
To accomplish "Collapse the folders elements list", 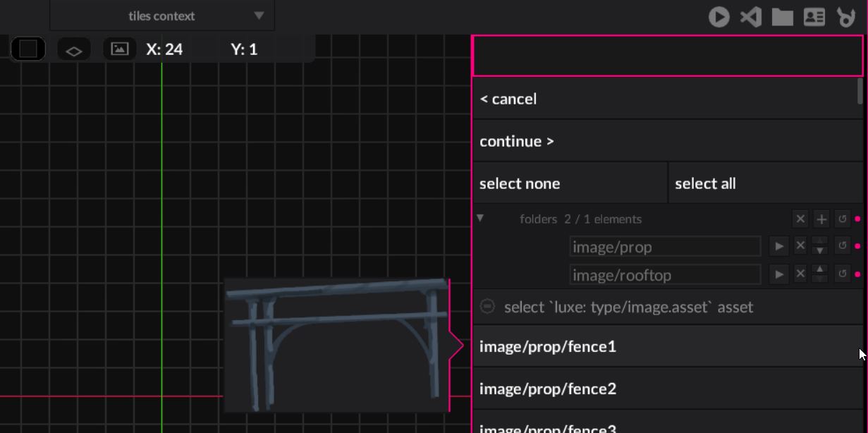I will [x=480, y=219].
